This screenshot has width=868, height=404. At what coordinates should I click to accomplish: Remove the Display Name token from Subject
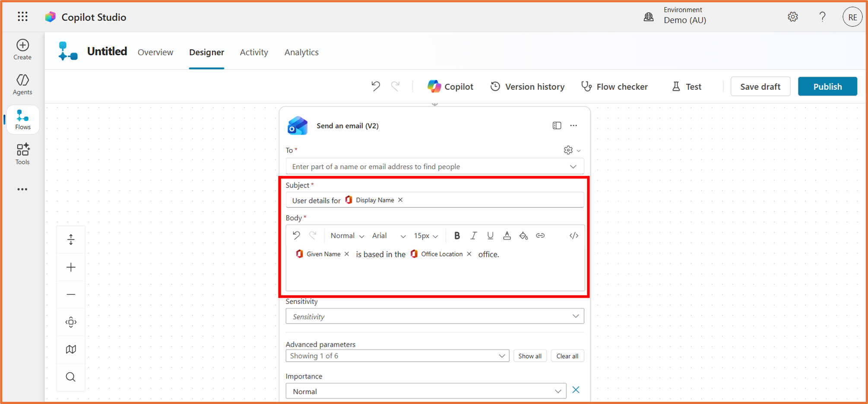(x=400, y=200)
